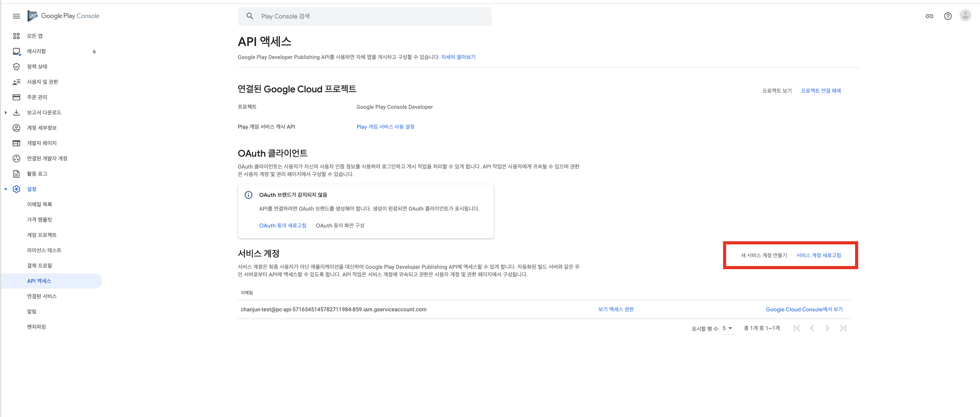The width and height of the screenshot is (980, 417).
Task: Click 프로젝트 보기 button
Action: pos(777,91)
